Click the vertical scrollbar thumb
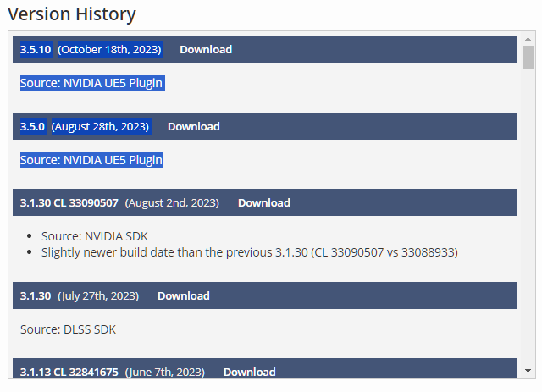Screen dimensions: 542x392 (528, 58)
